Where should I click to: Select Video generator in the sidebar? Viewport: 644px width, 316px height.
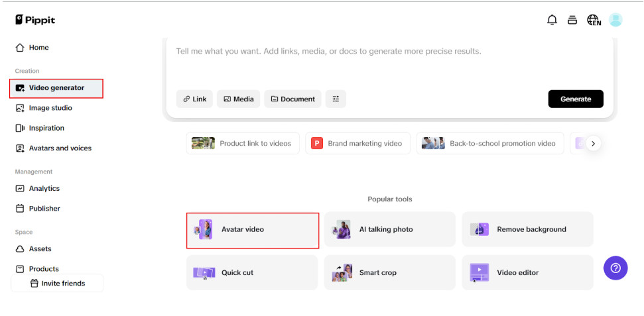tap(56, 88)
